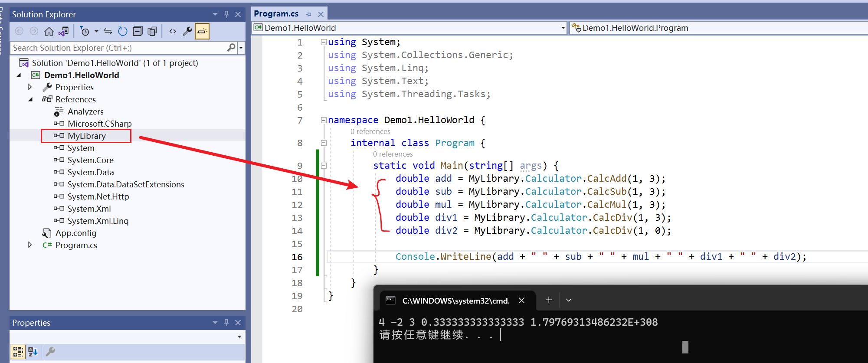Screen dimensions: 868x363
Task: Select the System.Net.Http reference
Action: [x=98, y=196]
